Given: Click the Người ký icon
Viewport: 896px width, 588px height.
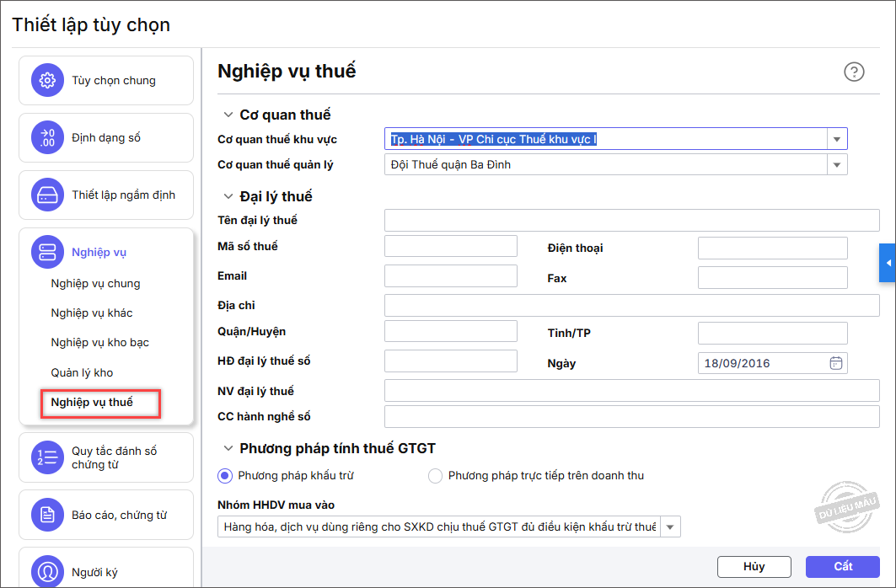Looking at the screenshot, I should coord(48,572).
